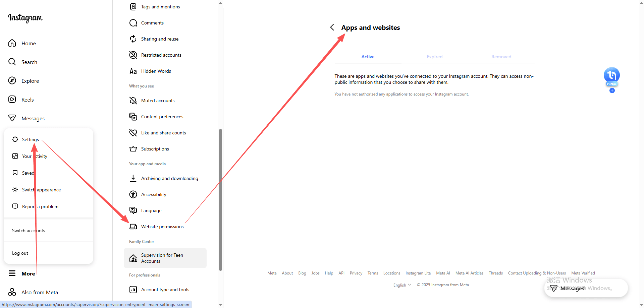Open the Meta Verified footer link
This screenshot has width=644, height=308.
[x=583, y=273]
